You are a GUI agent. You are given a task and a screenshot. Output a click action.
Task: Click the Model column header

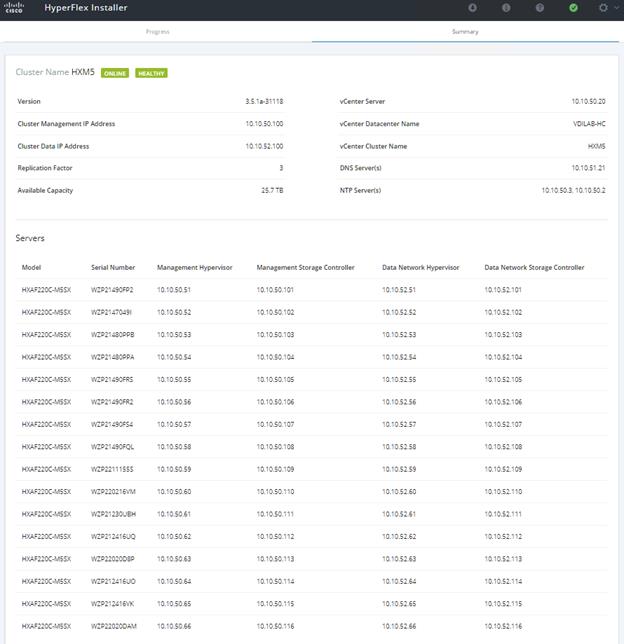31,267
